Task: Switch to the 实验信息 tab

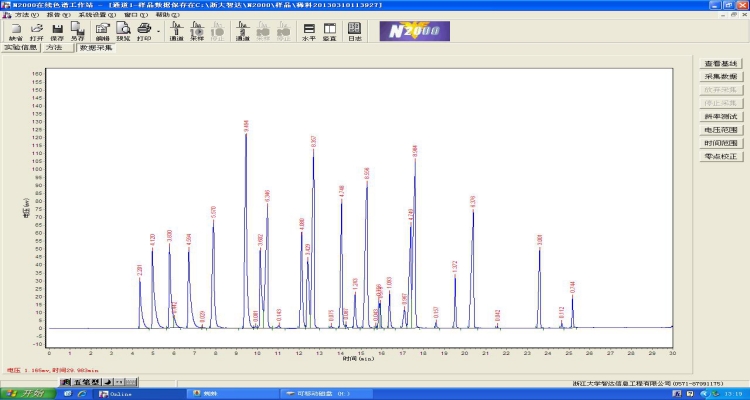Action: pos(21,48)
